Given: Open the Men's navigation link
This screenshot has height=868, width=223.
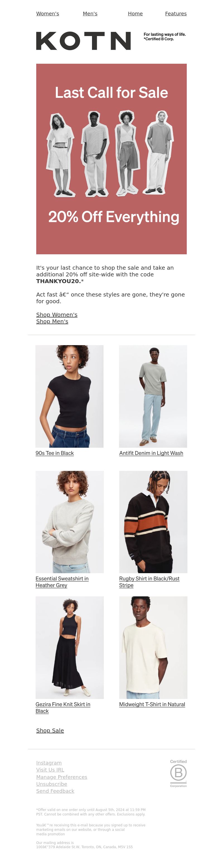Looking at the screenshot, I should [90, 13].
